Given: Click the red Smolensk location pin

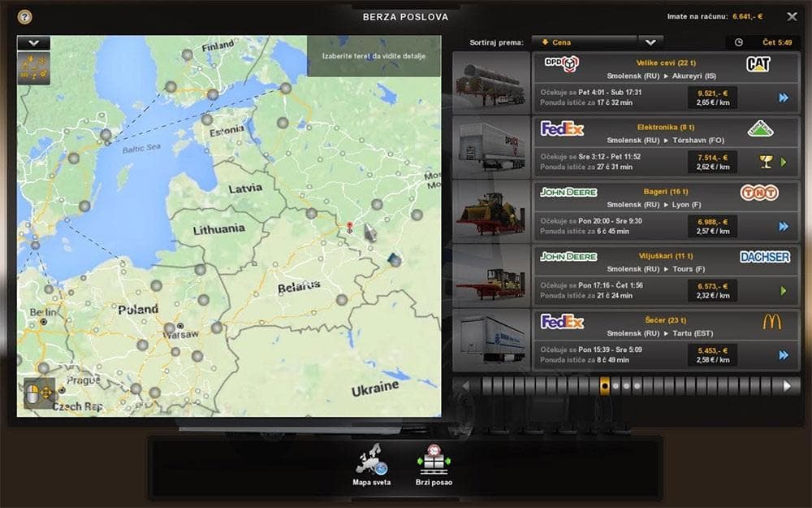Looking at the screenshot, I should [349, 227].
